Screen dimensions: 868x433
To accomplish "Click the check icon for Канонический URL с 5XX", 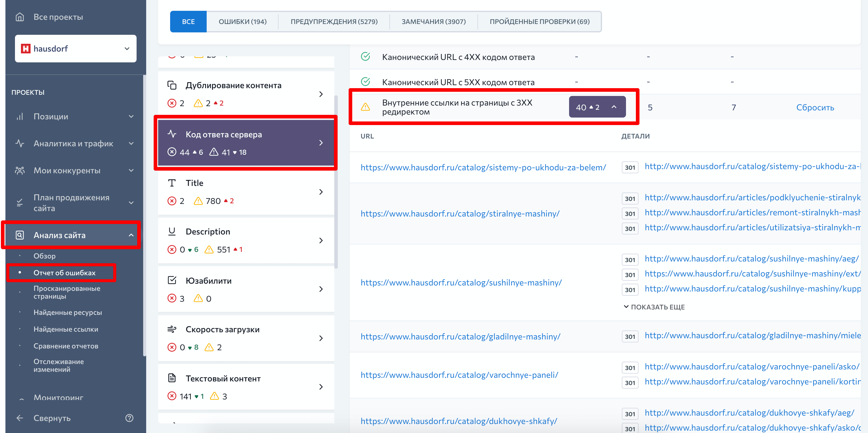I will [366, 82].
